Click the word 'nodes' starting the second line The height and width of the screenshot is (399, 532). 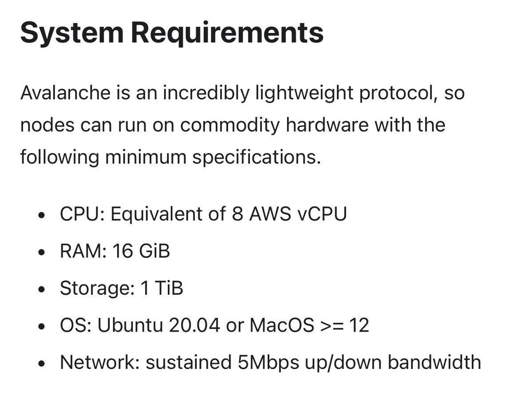click(47, 125)
